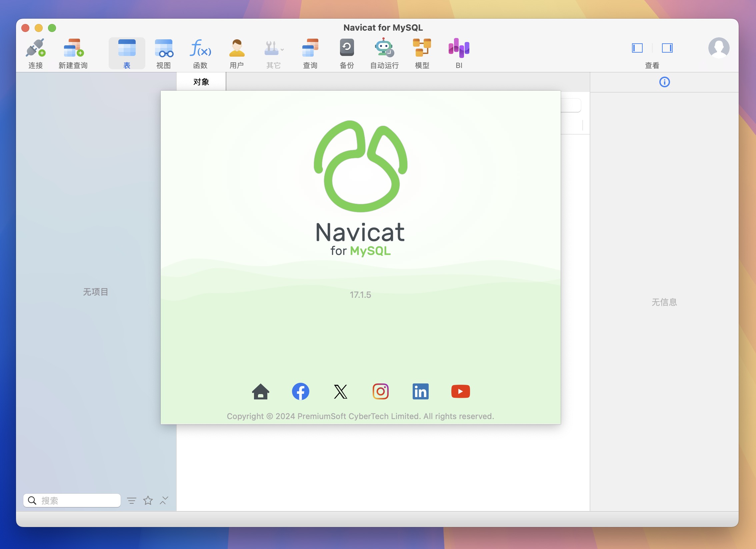Click the 无信息 text in info pane
The width and height of the screenshot is (756, 549).
664,302
